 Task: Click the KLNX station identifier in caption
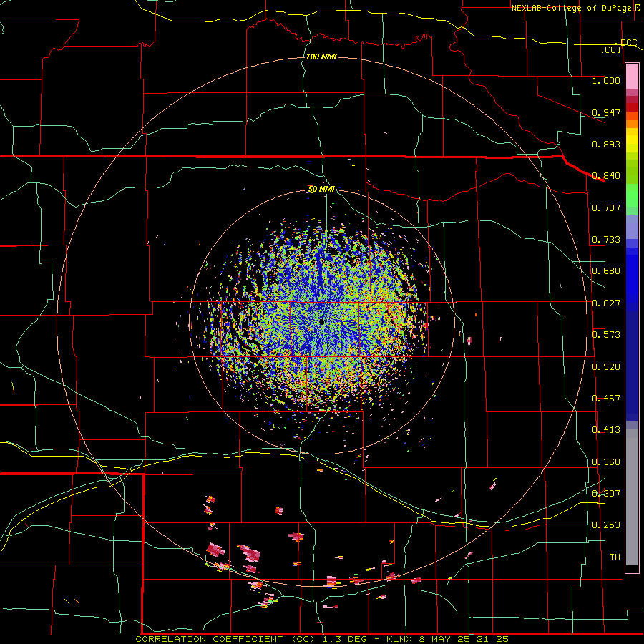399,639
